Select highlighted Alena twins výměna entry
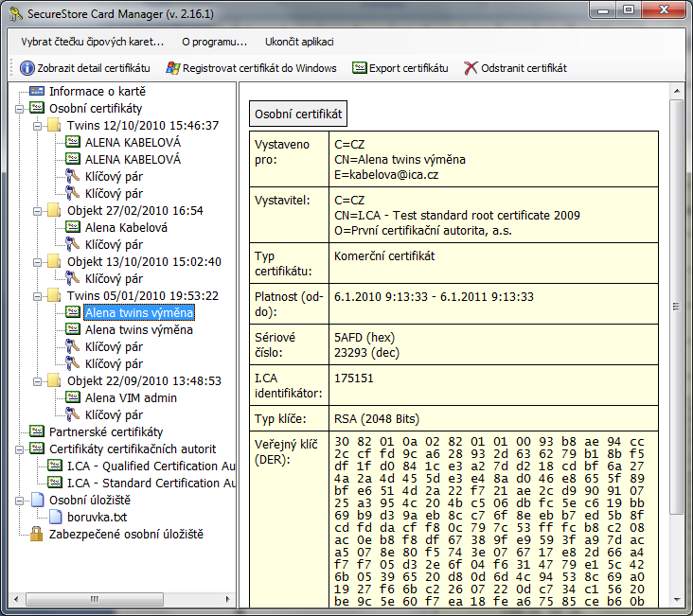Screen dimensions: 693x616 (139, 312)
